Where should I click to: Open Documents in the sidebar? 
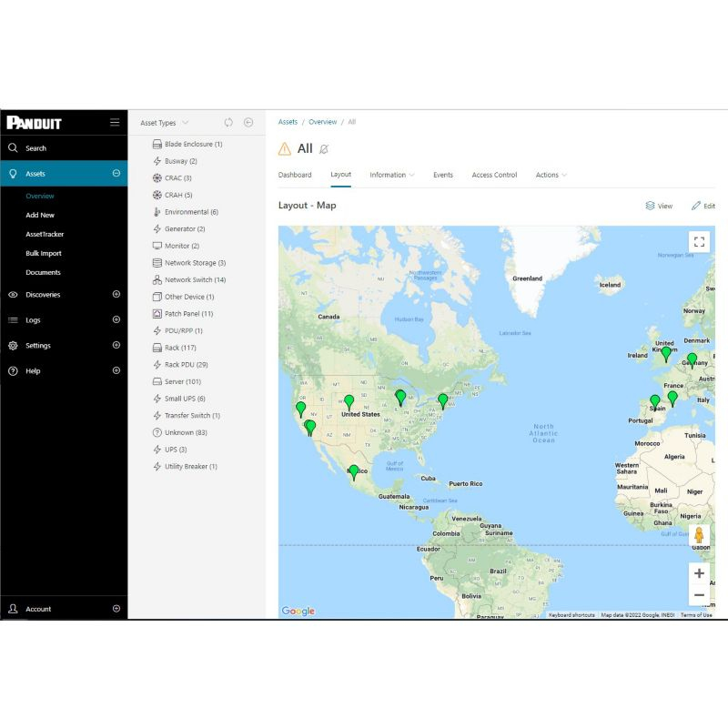pos(43,272)
